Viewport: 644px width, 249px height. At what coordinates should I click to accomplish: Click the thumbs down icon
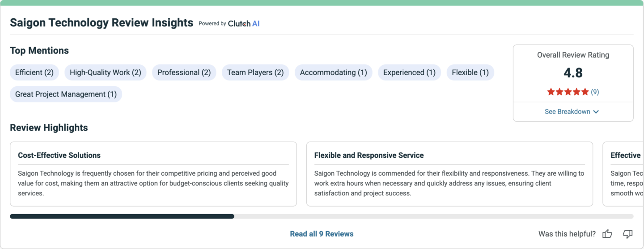[x=627, y=234]
